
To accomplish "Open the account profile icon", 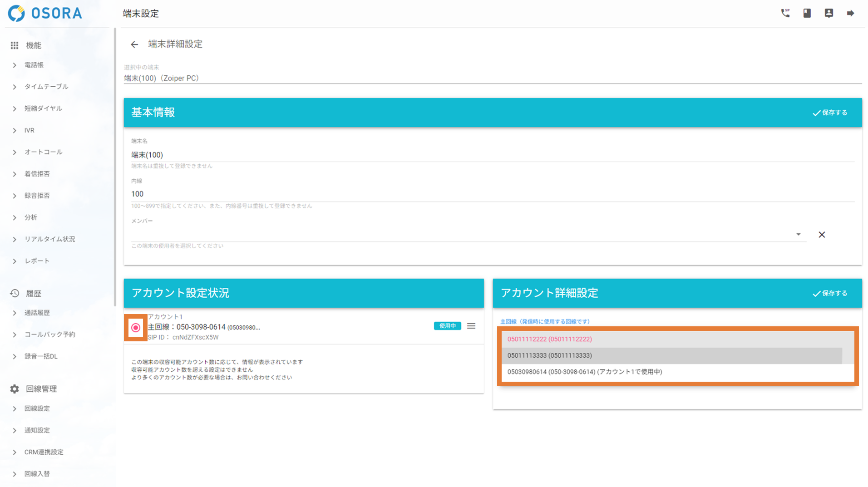I will (829, 13).
